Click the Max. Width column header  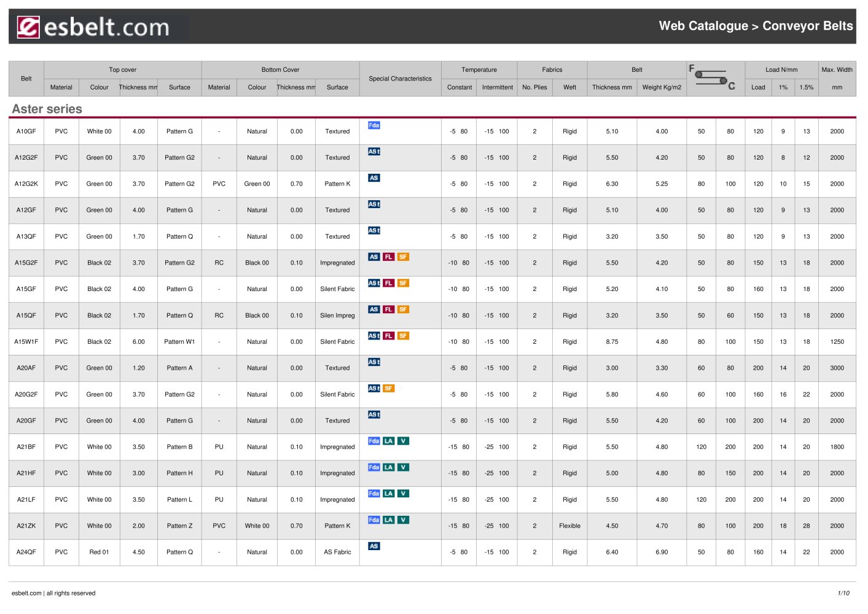(x=837, y=70)
